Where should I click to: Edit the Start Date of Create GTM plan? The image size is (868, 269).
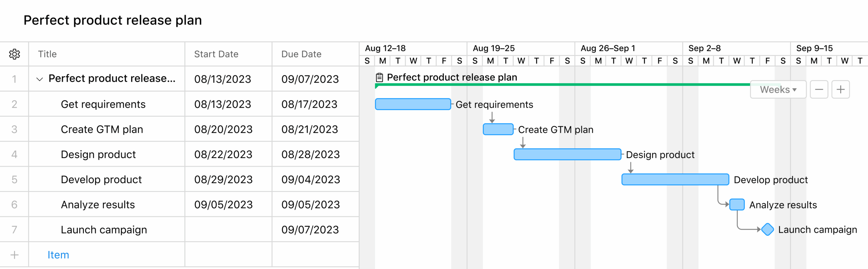click(223, 129)
